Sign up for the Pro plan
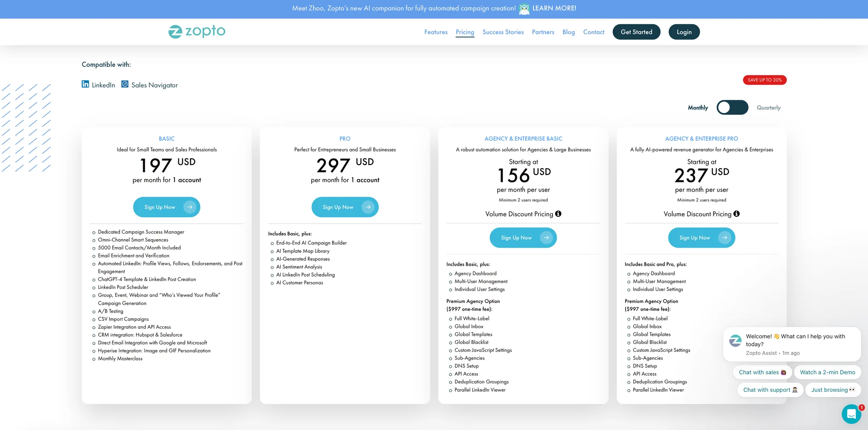This screenshot has width=868, height=430. [x=345, y=207]
